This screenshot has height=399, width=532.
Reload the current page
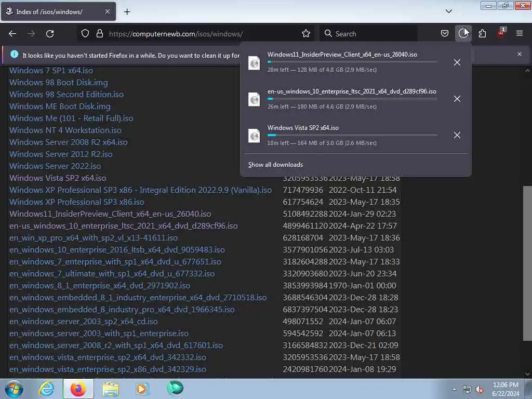coord(50,34)
